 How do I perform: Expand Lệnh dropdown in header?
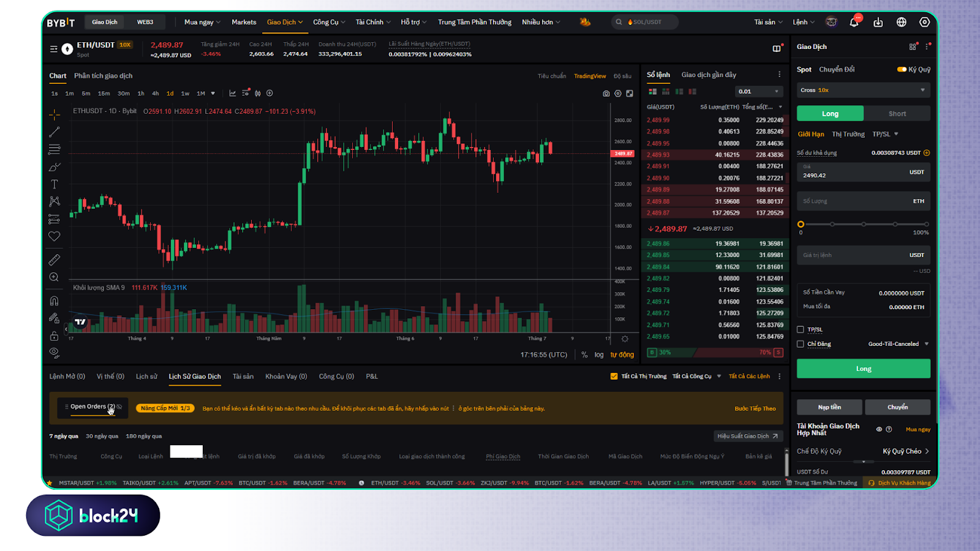pos(804,22)
